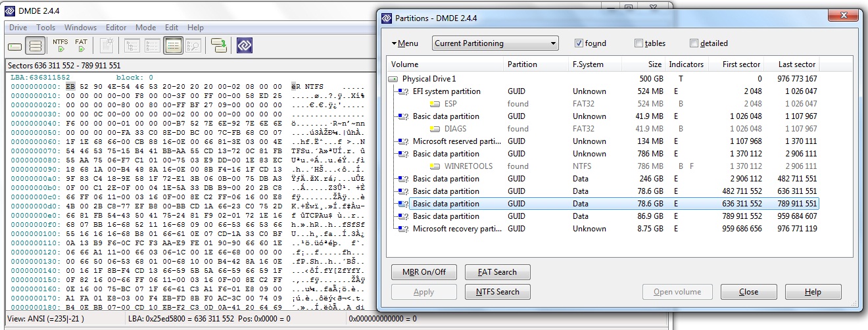This screenshot has height=330, width=868.
Task: Click the Select Drive toolbar icon
Action: pyautogui.click(x=15, y=46)
